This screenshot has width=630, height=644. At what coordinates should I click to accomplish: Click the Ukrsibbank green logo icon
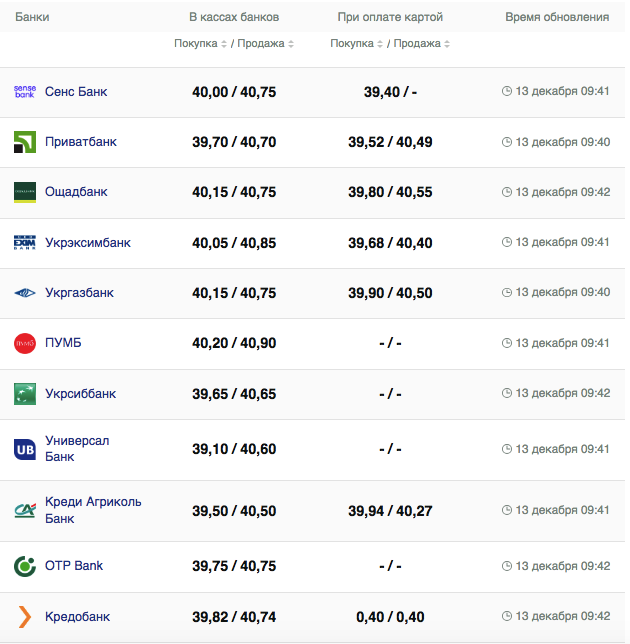pyautogui.click(x=25, y=394)
